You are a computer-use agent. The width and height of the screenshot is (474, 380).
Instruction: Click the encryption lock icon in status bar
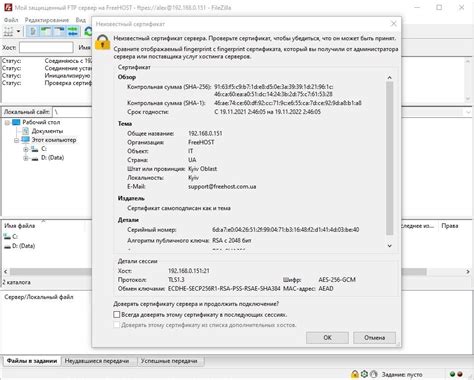[354, 374]
